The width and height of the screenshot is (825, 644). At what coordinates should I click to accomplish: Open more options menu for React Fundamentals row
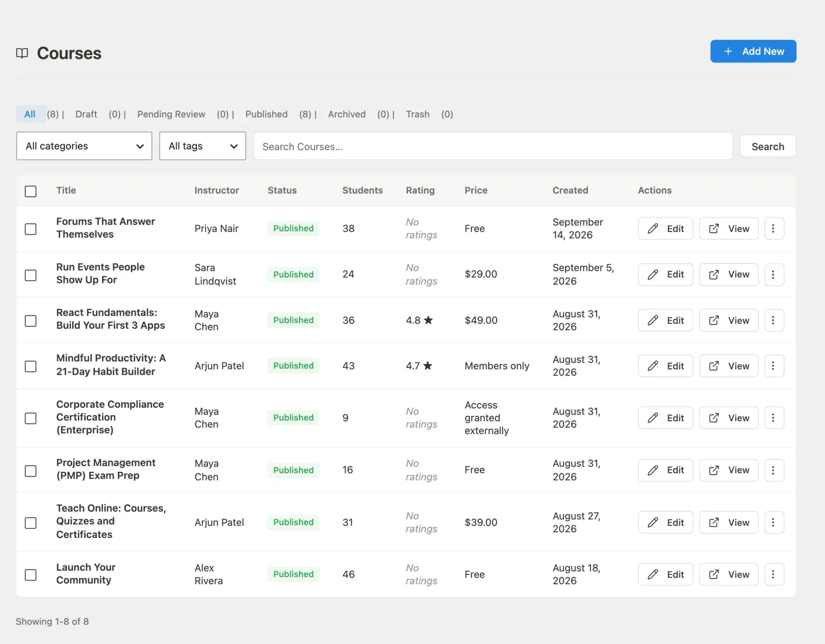(773, 320)
